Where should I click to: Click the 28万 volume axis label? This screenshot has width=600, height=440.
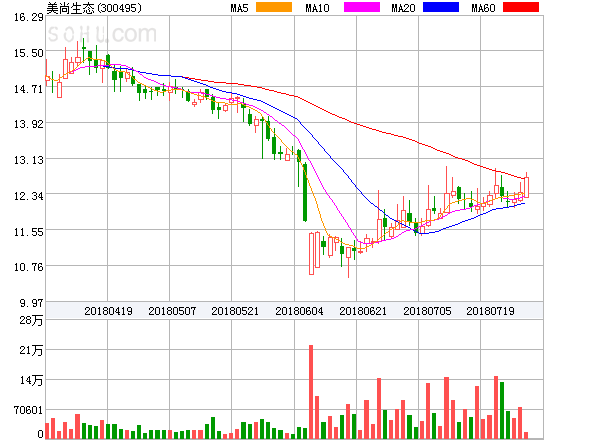31,320
